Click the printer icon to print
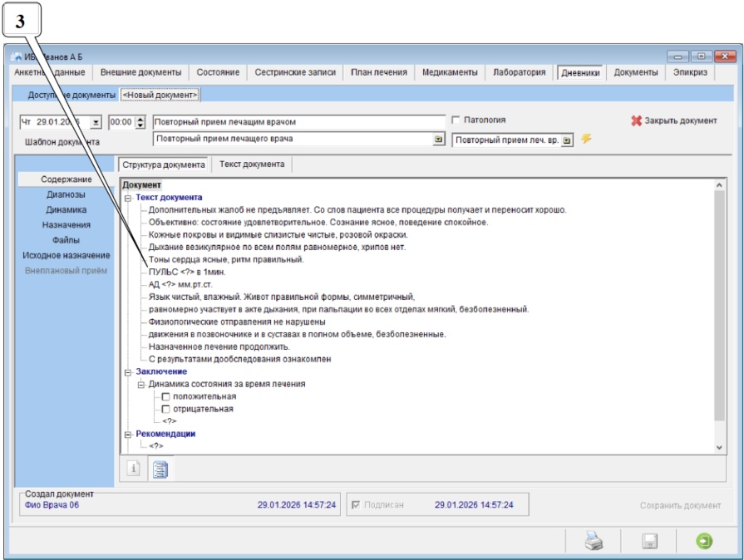Image resolution: width=744 pixels, height=560 pixels. click(594, 541)
